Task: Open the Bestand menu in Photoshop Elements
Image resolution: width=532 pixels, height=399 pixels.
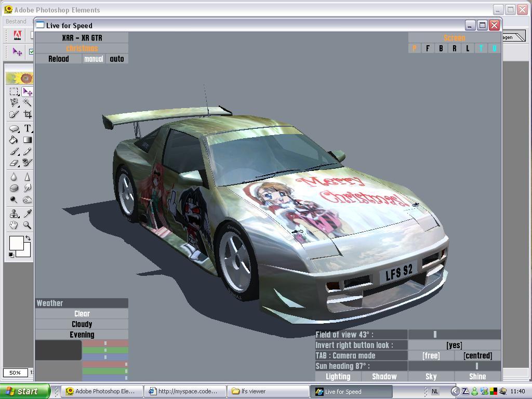Action: (16, 21)
